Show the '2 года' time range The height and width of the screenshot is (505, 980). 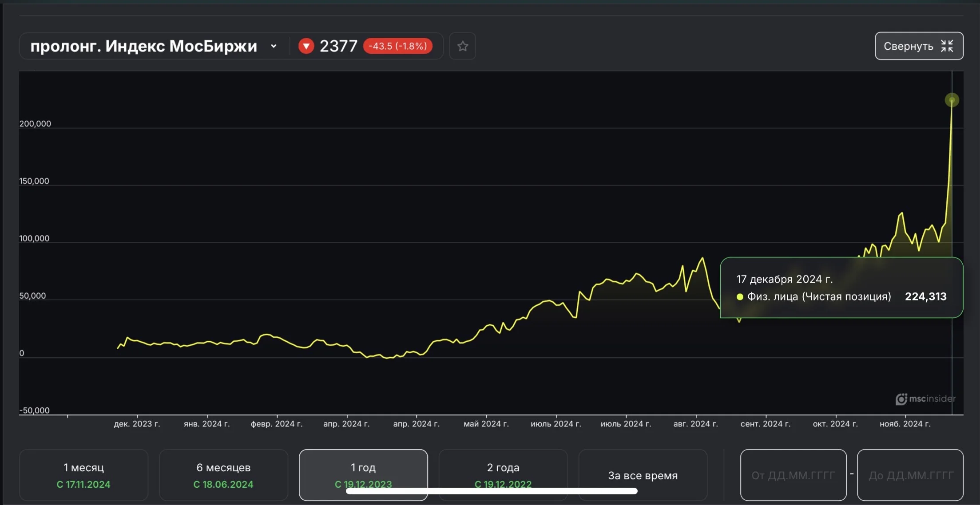click(503, 475)
